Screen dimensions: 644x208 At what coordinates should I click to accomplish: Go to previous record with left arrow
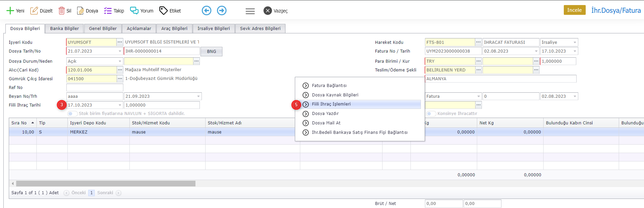[207, 11]
